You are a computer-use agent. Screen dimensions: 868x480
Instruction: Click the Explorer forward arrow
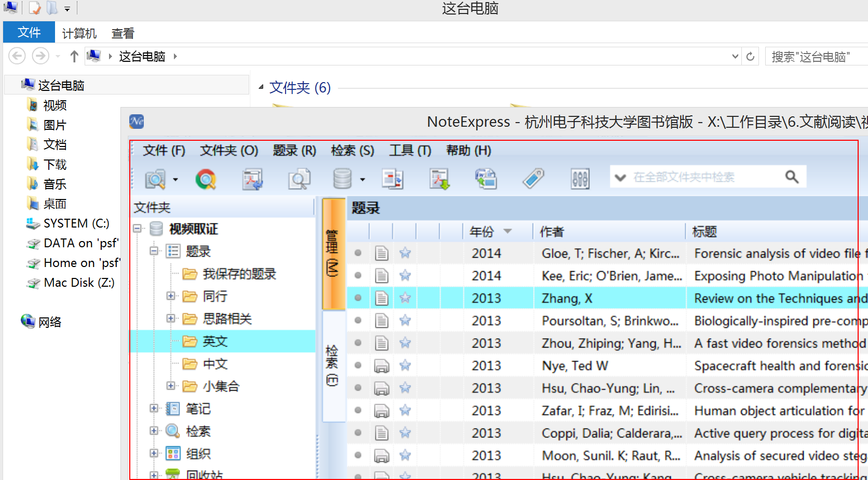pos(40,56)
